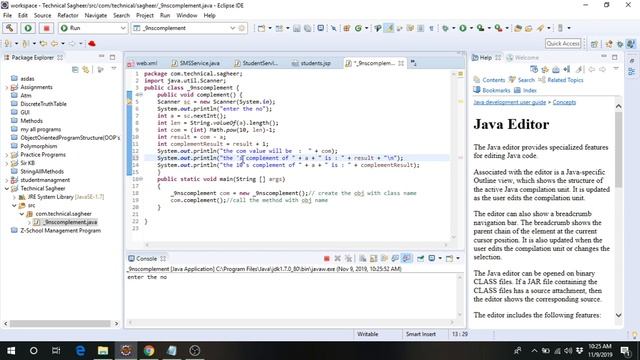Click the Debug bug toolbar icon
This screenshot has height=360, width=640.
coord(445,28)
